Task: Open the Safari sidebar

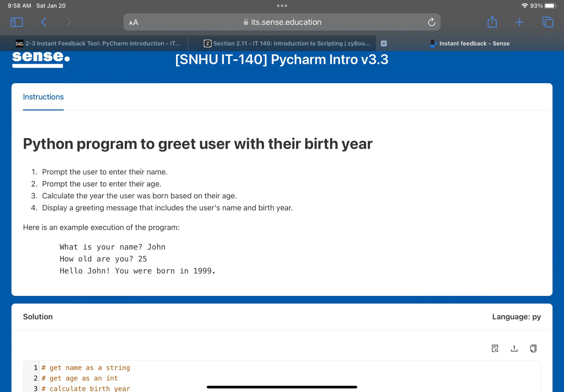Action: 16,22
